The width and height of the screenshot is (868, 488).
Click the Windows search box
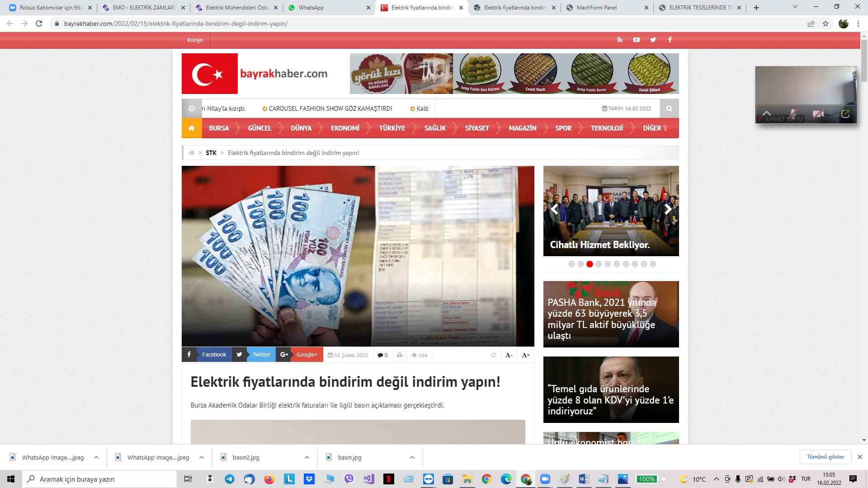pos(99,479)
